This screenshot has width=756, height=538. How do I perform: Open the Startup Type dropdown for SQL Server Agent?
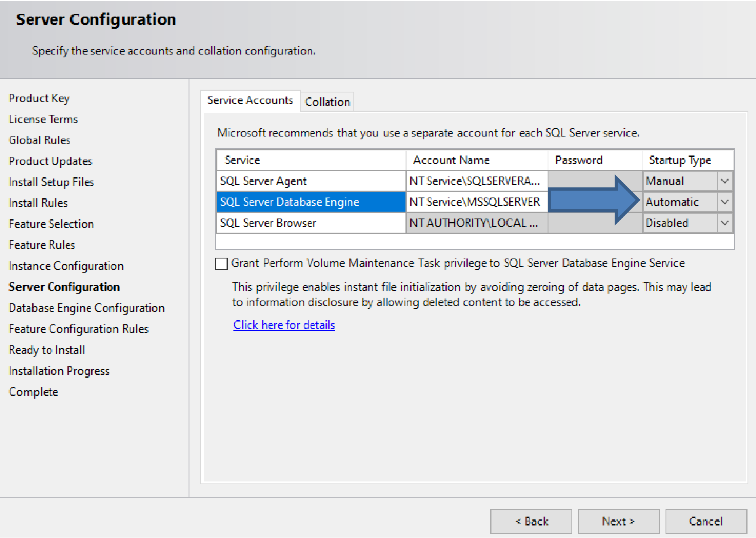(724, 181)
